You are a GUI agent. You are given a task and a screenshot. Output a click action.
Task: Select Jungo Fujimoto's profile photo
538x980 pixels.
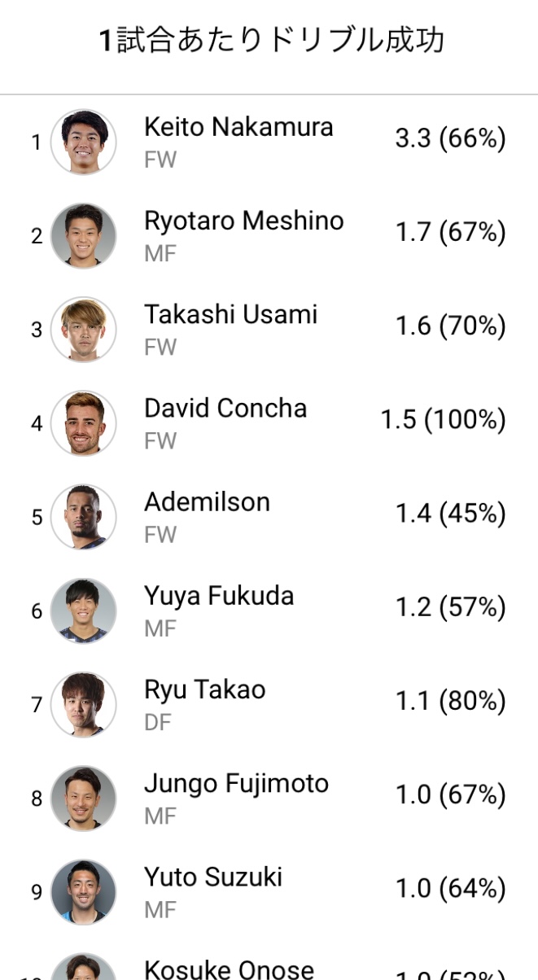click(x=83, y=798)
